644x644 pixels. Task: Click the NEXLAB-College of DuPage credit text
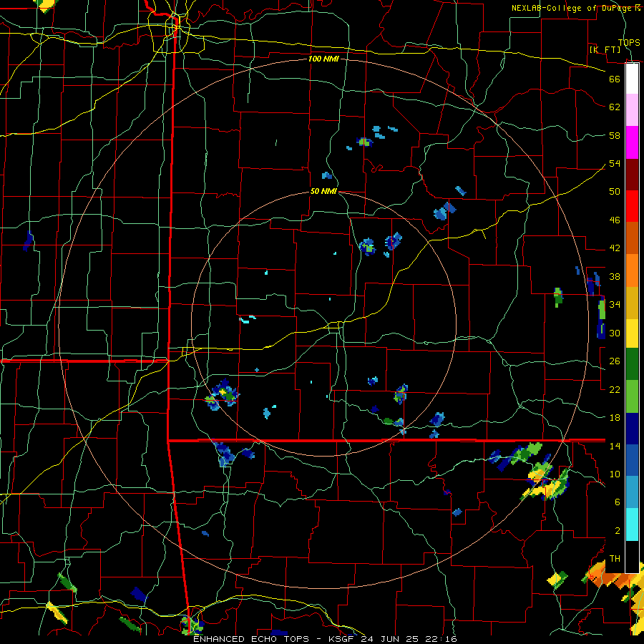[x=573, y=8]
